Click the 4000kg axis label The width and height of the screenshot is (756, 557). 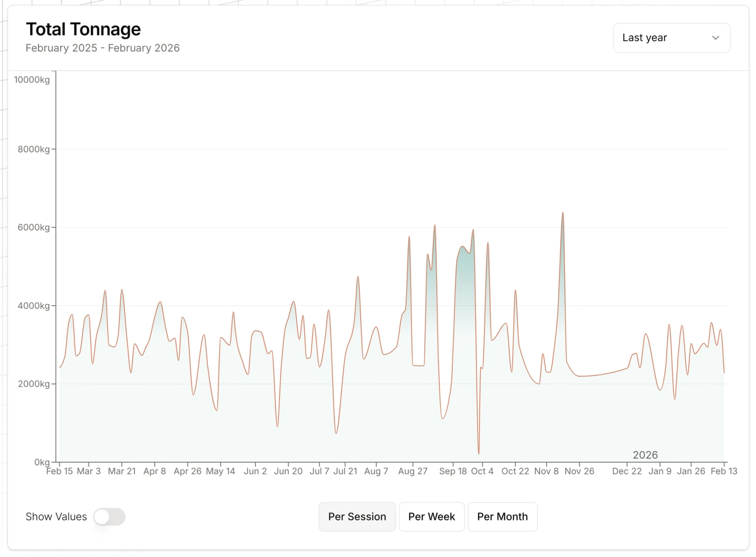[x=34, y=306]
